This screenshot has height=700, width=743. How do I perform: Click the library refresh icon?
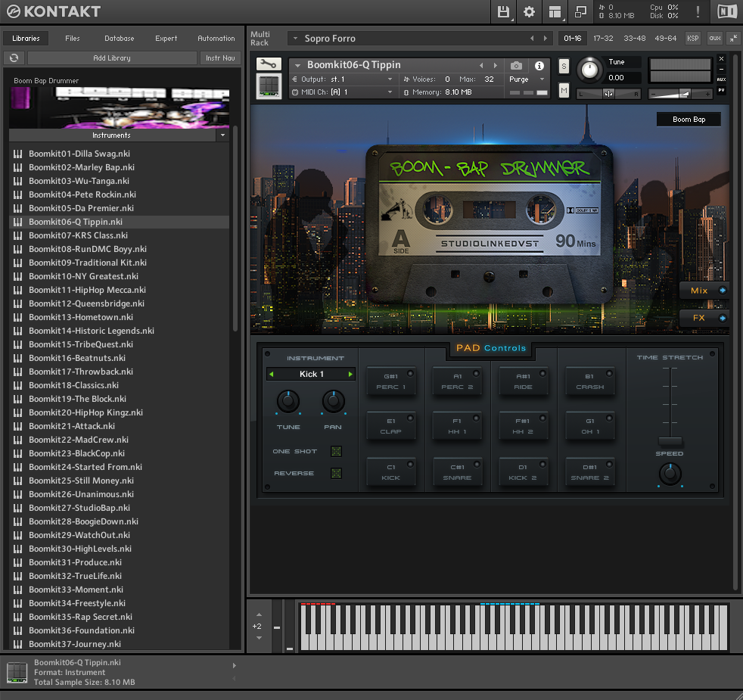point(14,58)
